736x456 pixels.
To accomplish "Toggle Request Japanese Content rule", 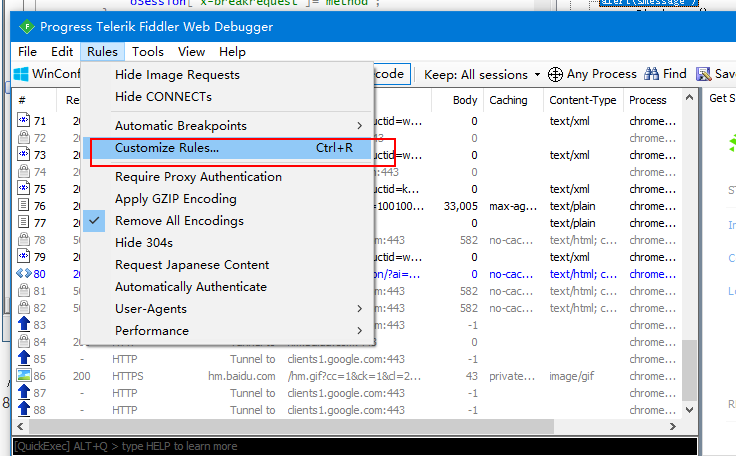I will (228, 265).
